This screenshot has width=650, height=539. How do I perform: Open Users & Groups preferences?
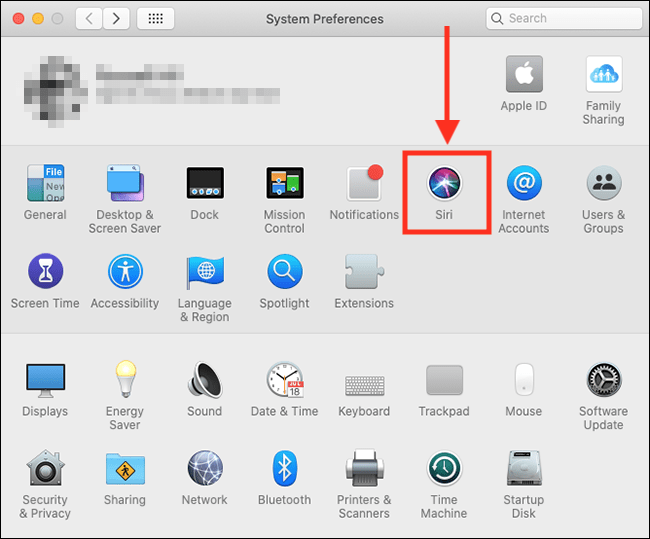604,183
